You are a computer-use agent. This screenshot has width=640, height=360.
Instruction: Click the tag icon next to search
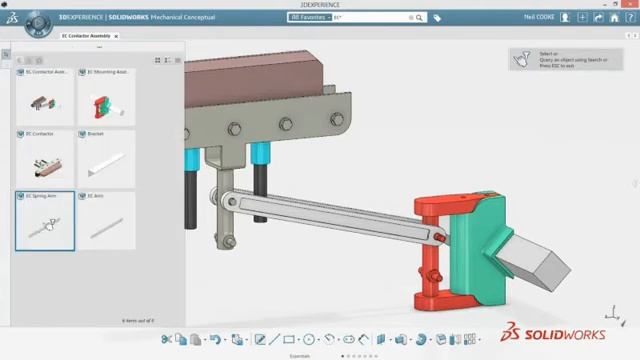point(437,18)
